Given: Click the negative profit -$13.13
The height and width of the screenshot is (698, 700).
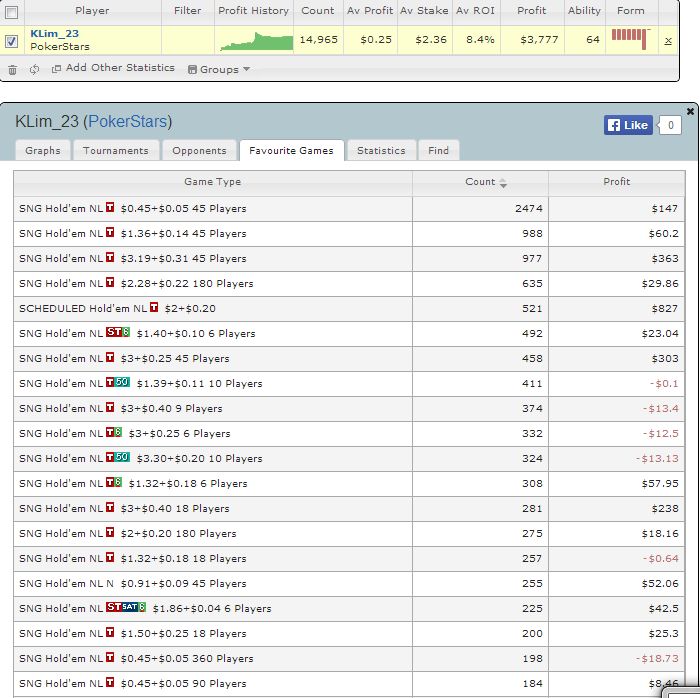Looking at the screenshot, I should click(x=657, y=458).
